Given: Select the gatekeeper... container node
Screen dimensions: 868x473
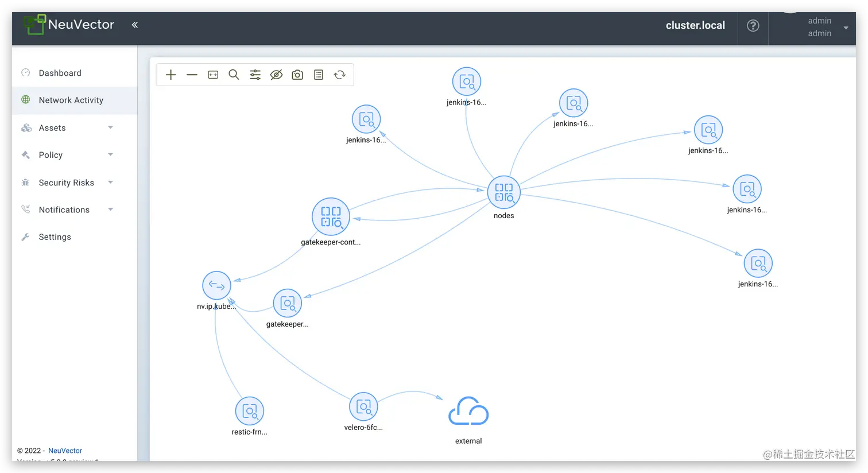Looking at the screenshot, I should click(x=288, y=303).
